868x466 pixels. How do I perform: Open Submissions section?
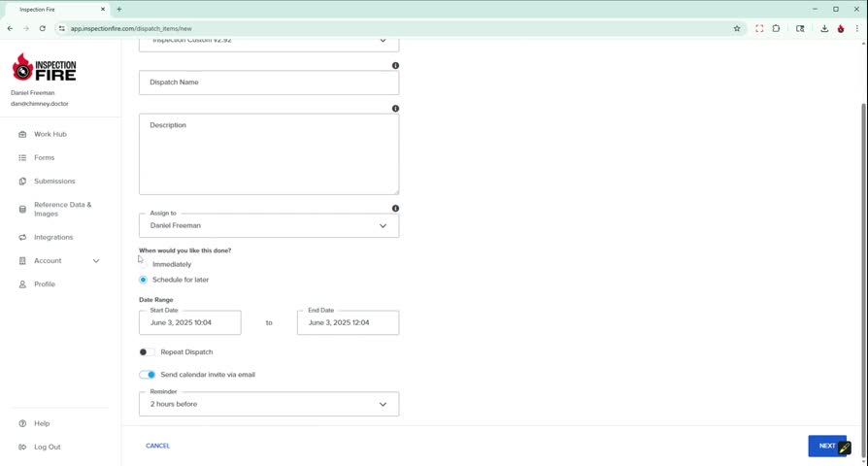pos(54,181)
